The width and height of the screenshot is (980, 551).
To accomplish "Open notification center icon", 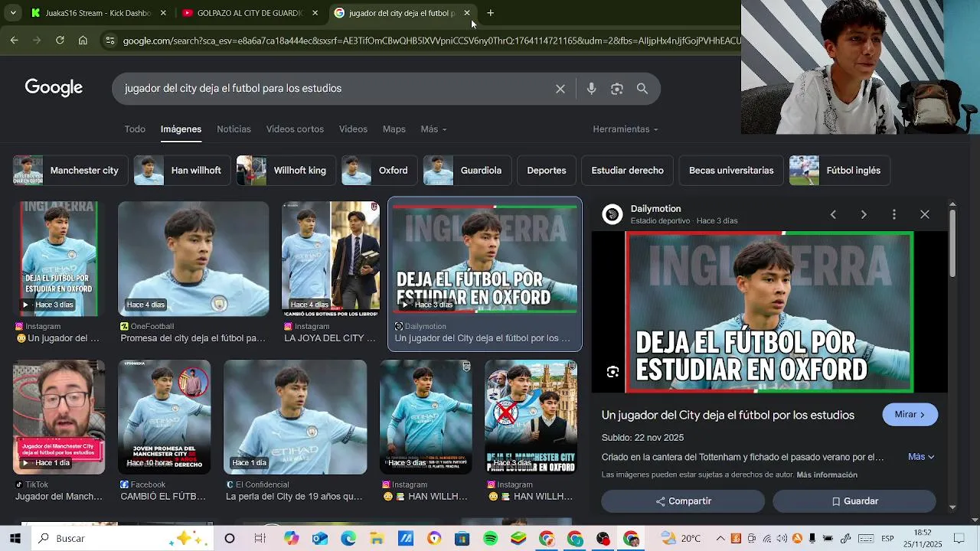I will point(959,538).
